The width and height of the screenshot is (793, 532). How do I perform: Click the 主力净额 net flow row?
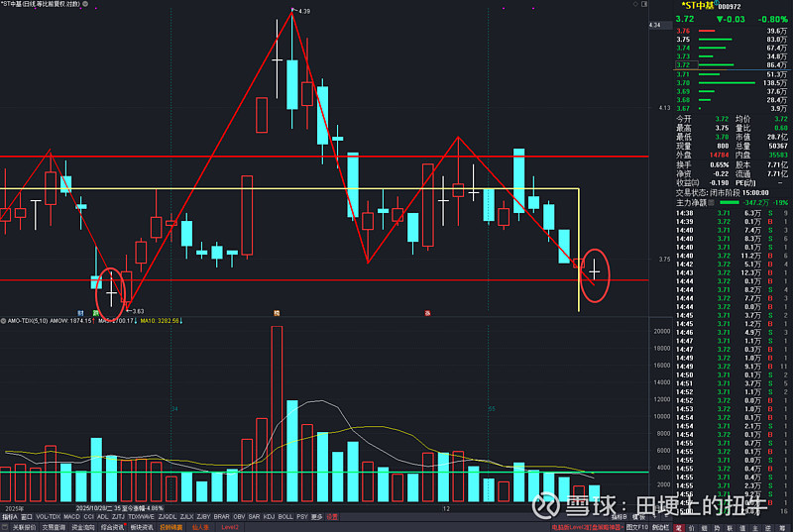click(x=732, y=202)
